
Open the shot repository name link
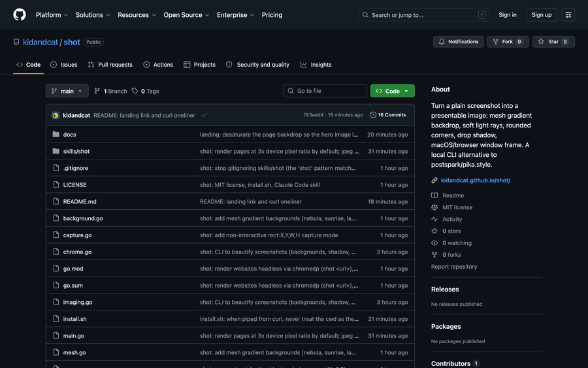(72, 42)
